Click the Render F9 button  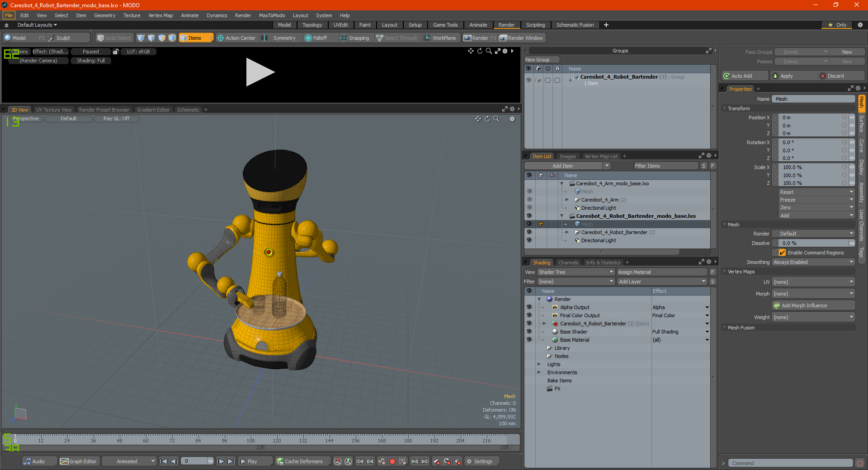[x=480, y=38]
